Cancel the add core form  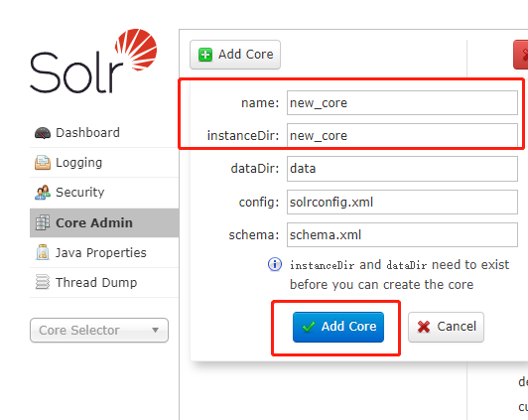pyautogui.click(x=446, y=327)
